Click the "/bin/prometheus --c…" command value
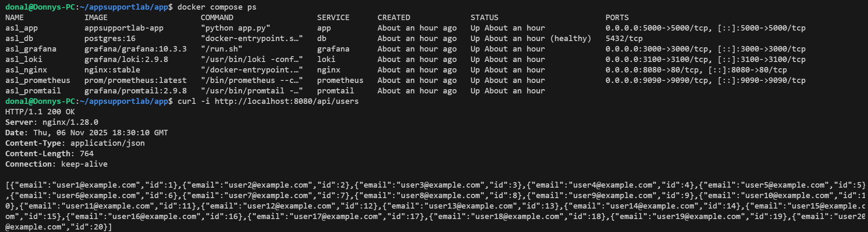This screenshot has height=232, width=868. (x=252, y=80)
